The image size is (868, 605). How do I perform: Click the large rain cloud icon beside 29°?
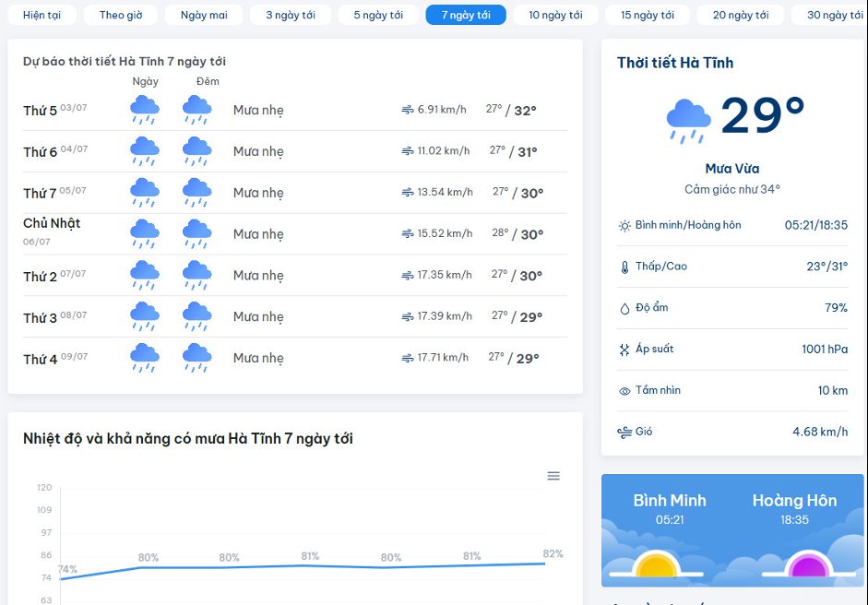tap(688, 120)
